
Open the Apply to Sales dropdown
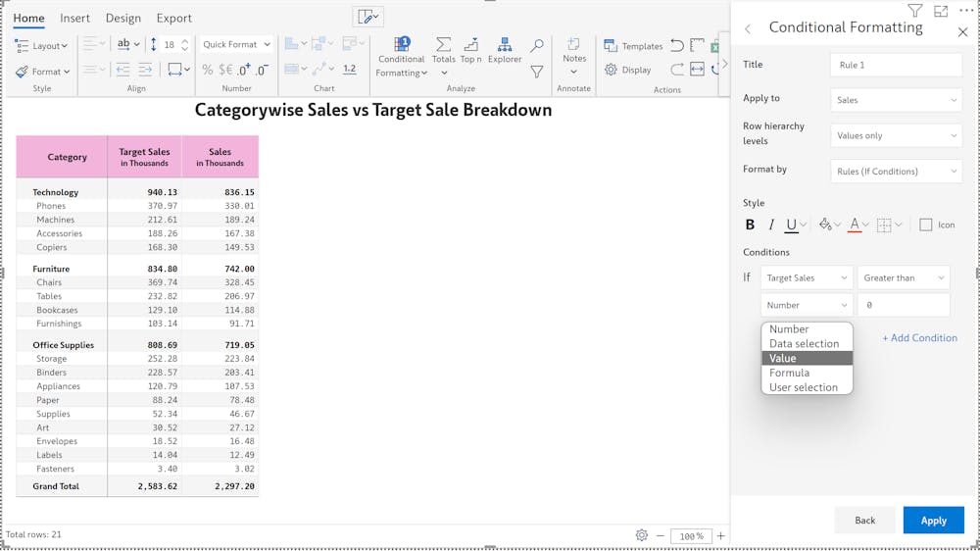click(x=897, y=99)
